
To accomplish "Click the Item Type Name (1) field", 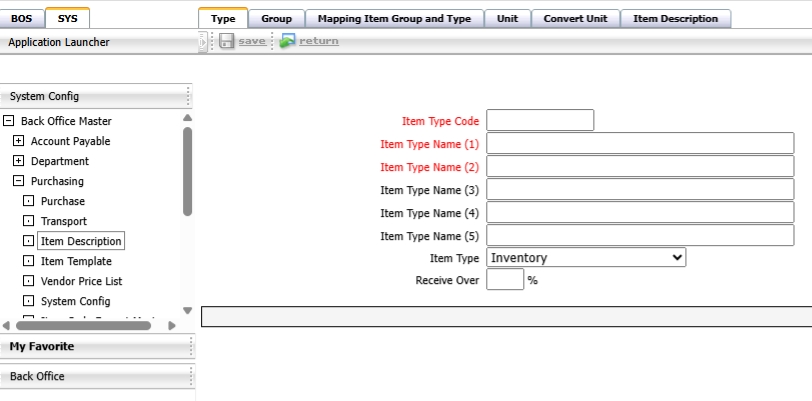I will click(640, 143).
